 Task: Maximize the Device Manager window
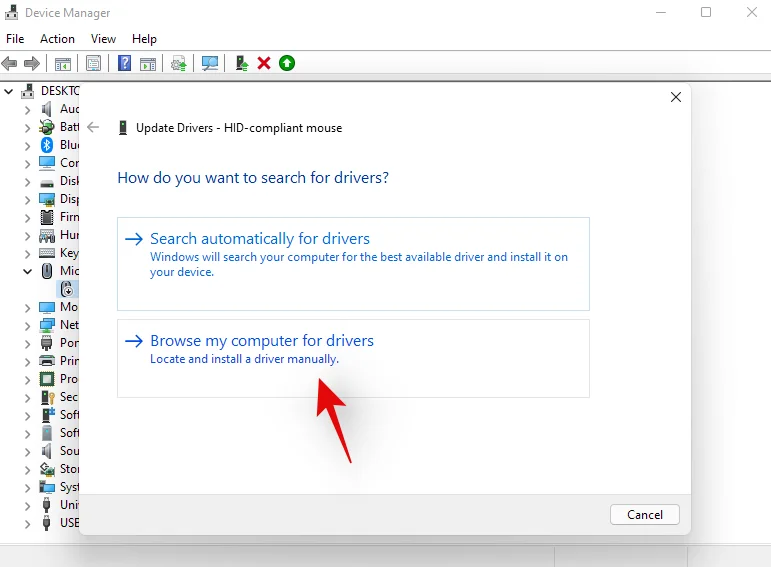pos(706,12)
